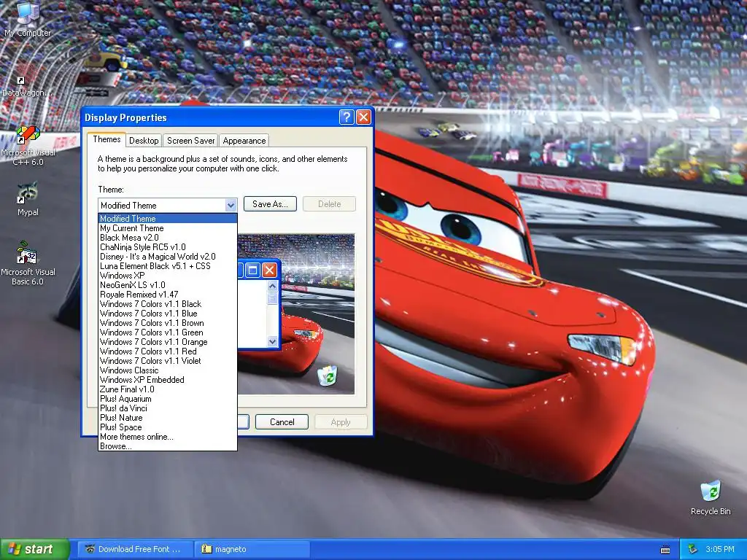Select Windows 7 Colors v1.1 Violet
This screenshot has height=560, width=747.
(168, 361)
